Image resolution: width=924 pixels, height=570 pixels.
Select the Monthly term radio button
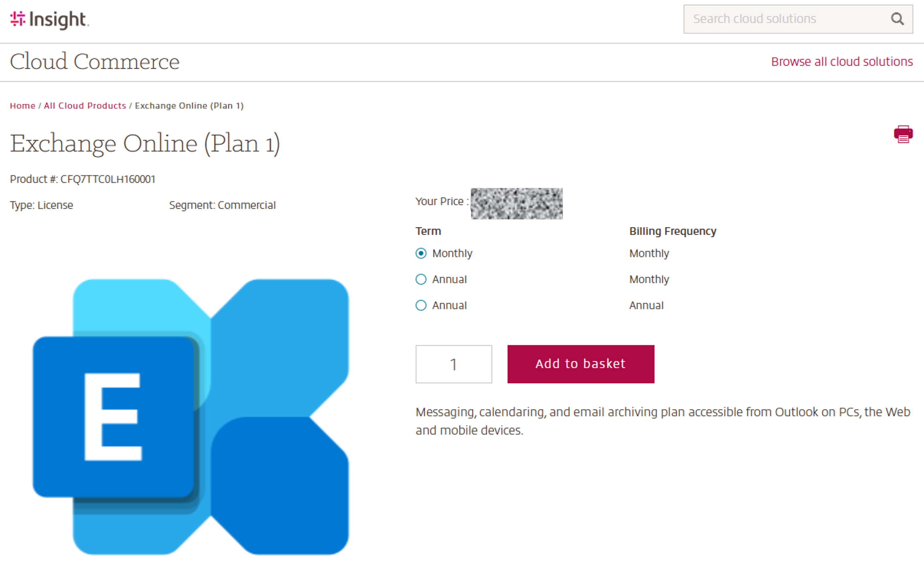pos(421,254)
